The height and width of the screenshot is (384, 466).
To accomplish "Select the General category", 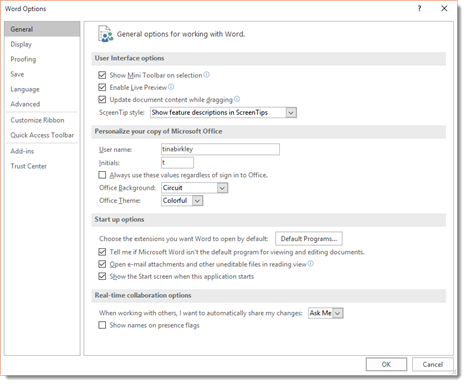I will [42, 29].
